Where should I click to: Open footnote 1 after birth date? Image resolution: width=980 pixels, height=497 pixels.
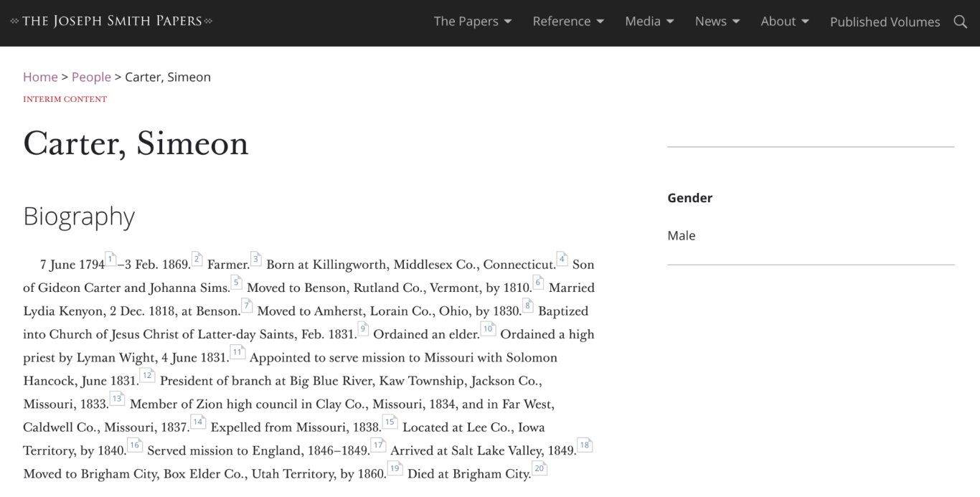tap(110, 259)
